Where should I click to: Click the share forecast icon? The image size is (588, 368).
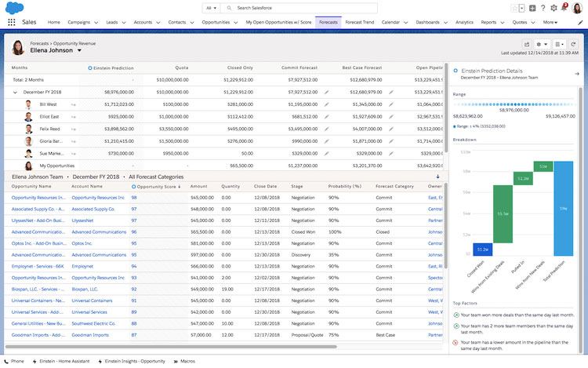527,45
